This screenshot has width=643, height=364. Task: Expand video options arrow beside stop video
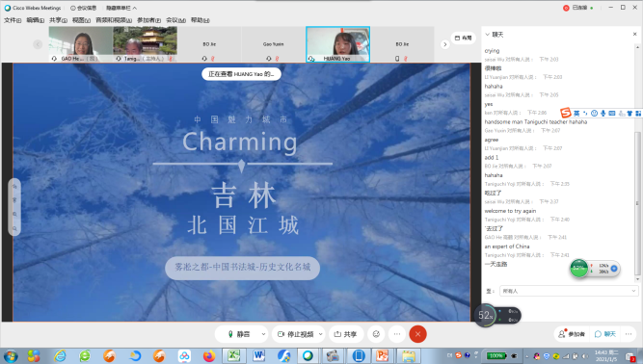point(321,334)
